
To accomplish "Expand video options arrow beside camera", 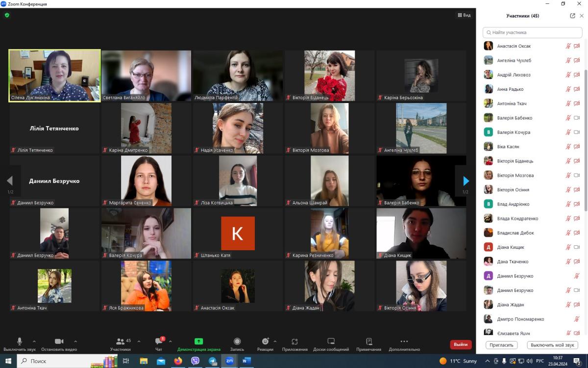I will (75, 341).
